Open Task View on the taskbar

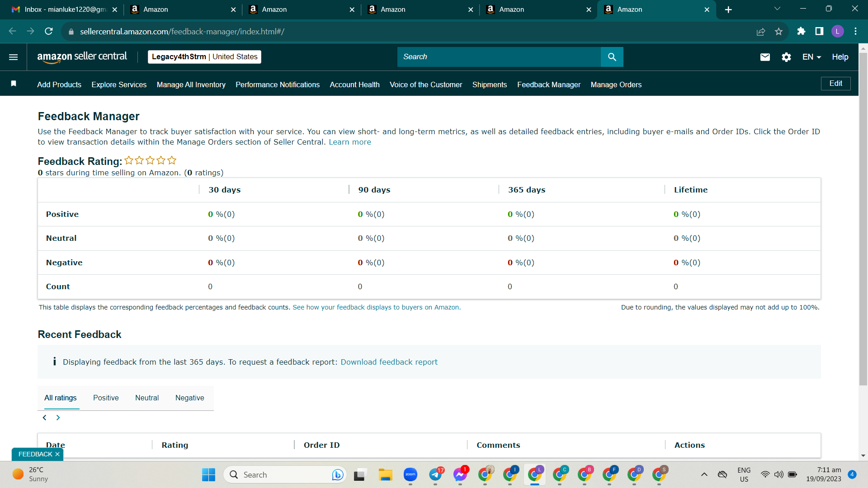click(359, 474)
